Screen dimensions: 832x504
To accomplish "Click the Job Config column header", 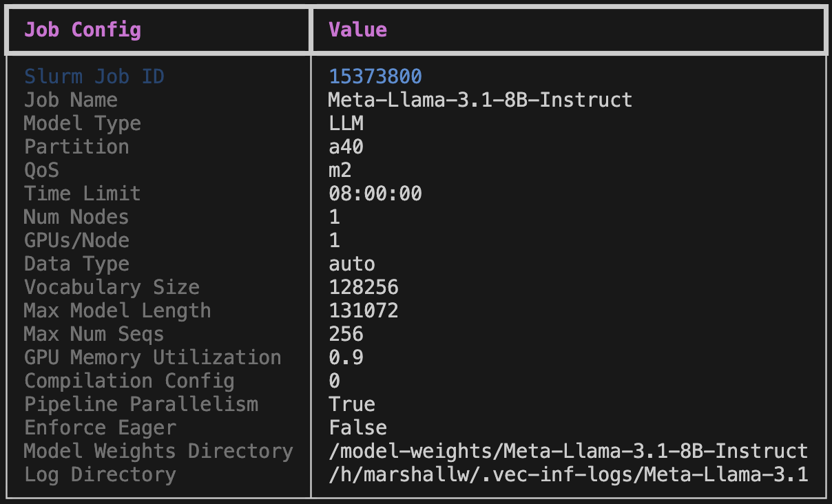I will click(x=83, y=30).
